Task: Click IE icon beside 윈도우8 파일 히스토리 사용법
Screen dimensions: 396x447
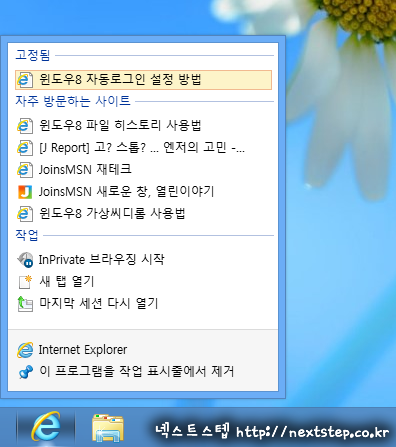Action: tap(25, 126)
